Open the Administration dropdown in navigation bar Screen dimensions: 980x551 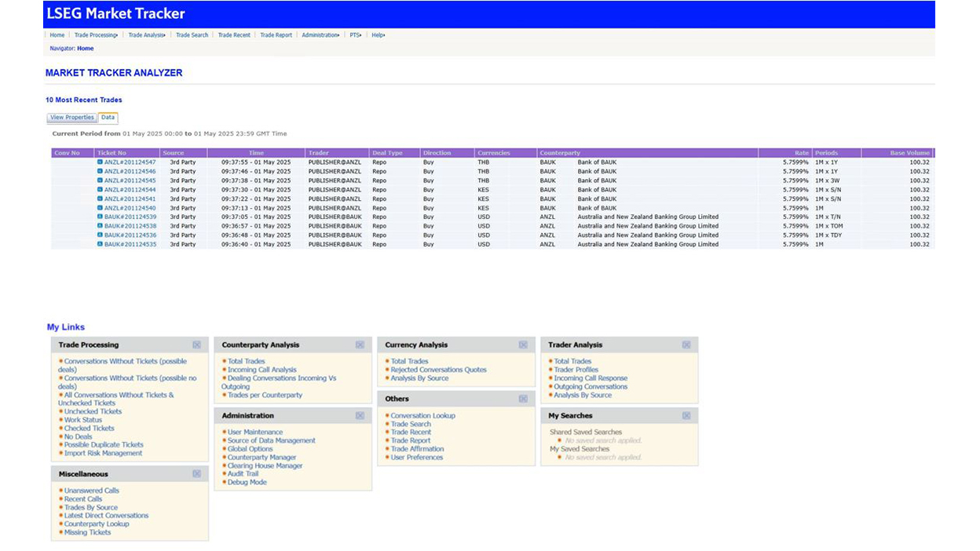pyautogui.click(x=320, y=35)
